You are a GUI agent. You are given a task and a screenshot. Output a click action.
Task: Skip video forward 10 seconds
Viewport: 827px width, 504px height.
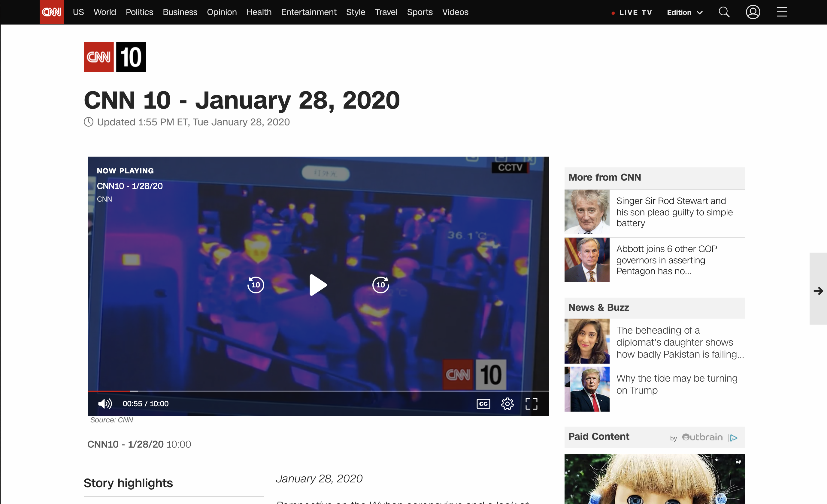point(380,285)
